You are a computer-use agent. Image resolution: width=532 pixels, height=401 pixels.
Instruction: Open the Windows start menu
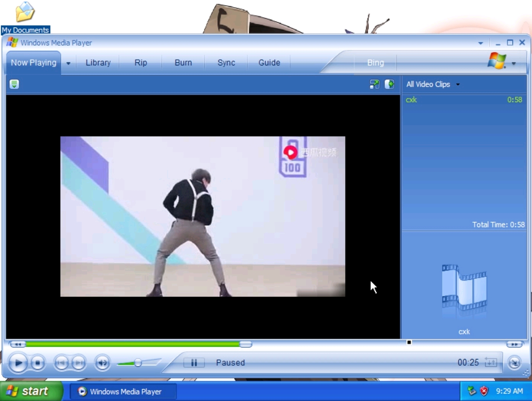point(31,391)
